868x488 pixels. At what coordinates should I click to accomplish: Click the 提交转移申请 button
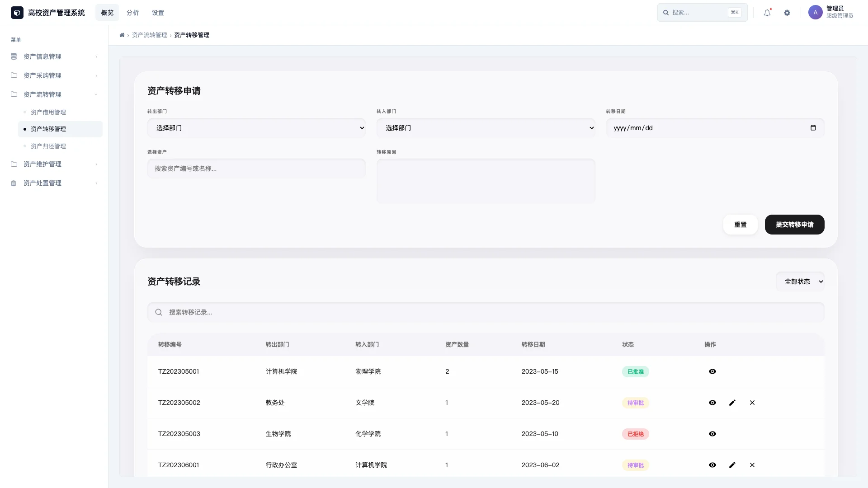(x=794, y=225)
